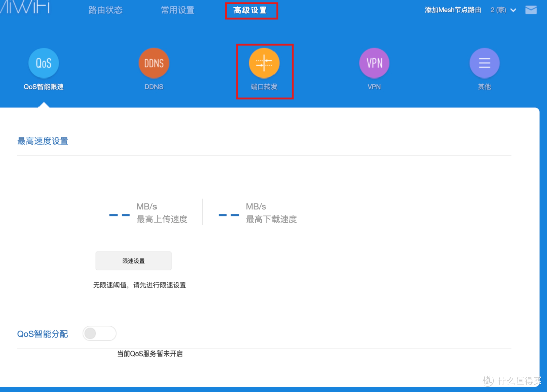547x392 pixels.
Task: Open 其他 (Other) settings icon
Action: click(484, 63)
